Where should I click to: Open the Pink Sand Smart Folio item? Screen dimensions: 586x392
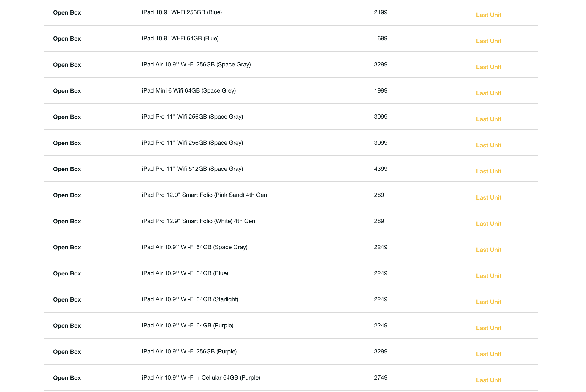[x=204, y=195]
